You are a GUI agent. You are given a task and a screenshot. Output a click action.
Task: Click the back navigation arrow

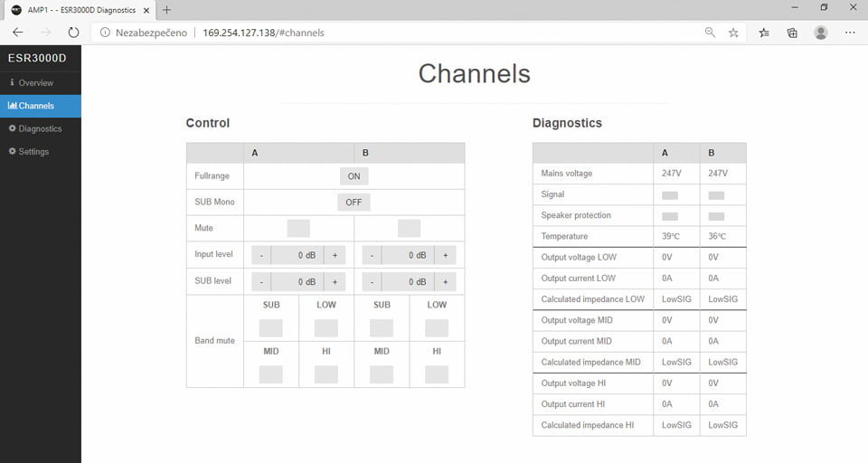[x=18, y=33]
